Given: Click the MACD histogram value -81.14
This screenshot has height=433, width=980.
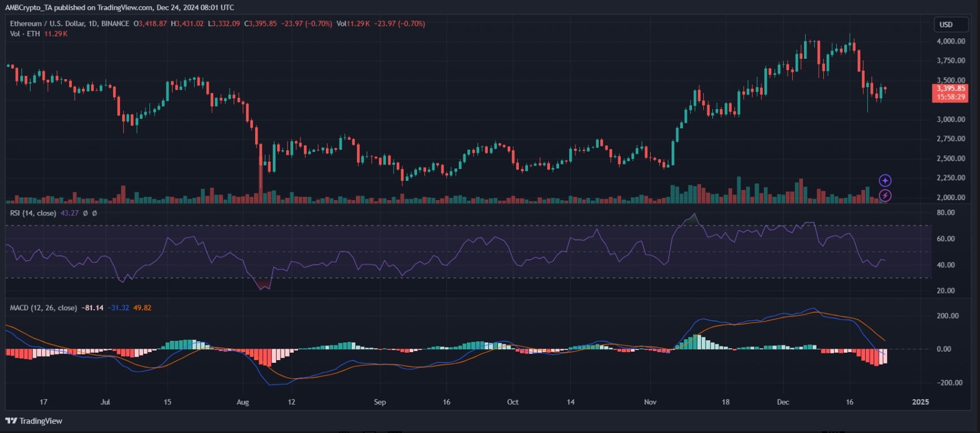Looking at the screenshot, I should 92,308.
